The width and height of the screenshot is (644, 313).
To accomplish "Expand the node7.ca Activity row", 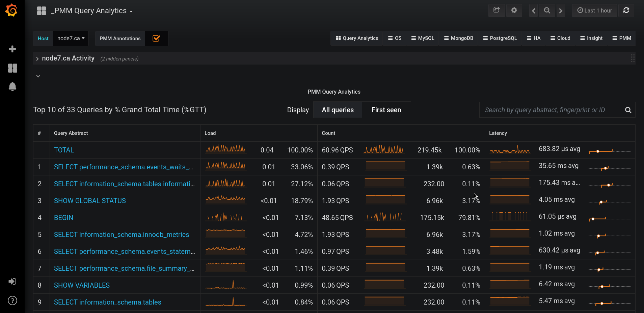I will (x=68, y=58).
